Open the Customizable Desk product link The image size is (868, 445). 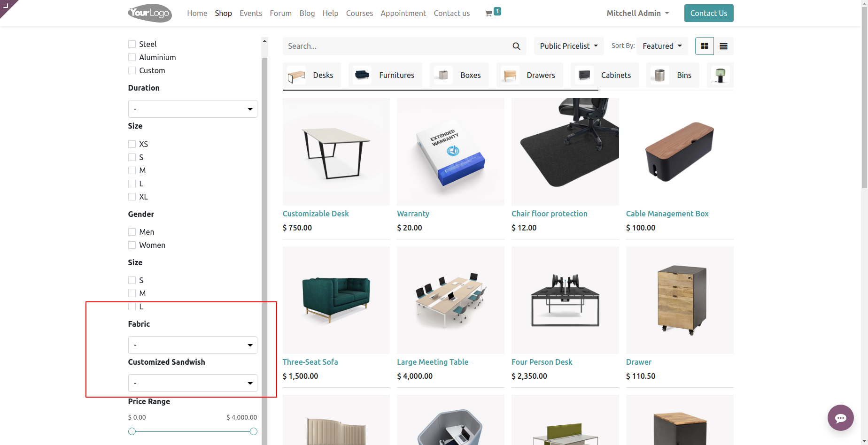click(x=316, y=214)
